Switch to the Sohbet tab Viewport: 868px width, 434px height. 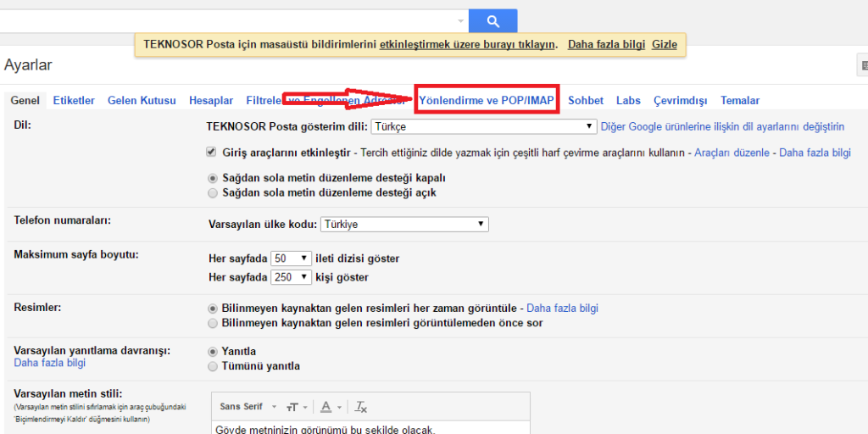(586, 101)
